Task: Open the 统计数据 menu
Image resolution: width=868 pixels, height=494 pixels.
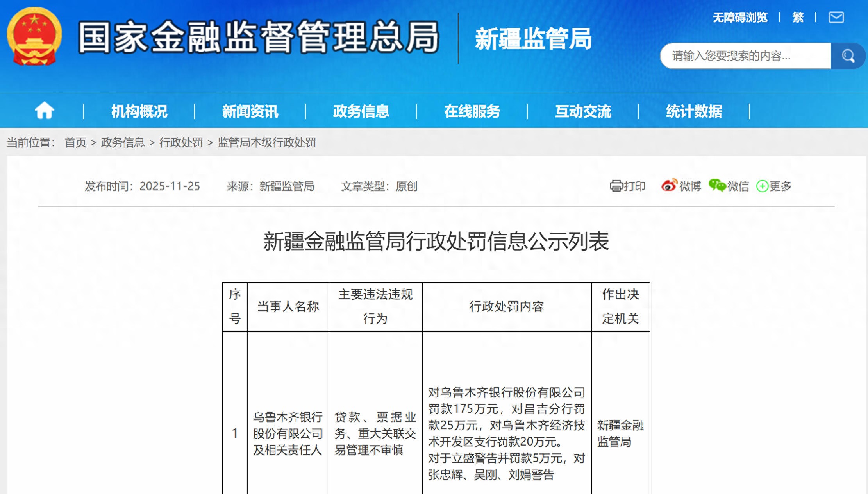Action: click(x=694, y=111)
